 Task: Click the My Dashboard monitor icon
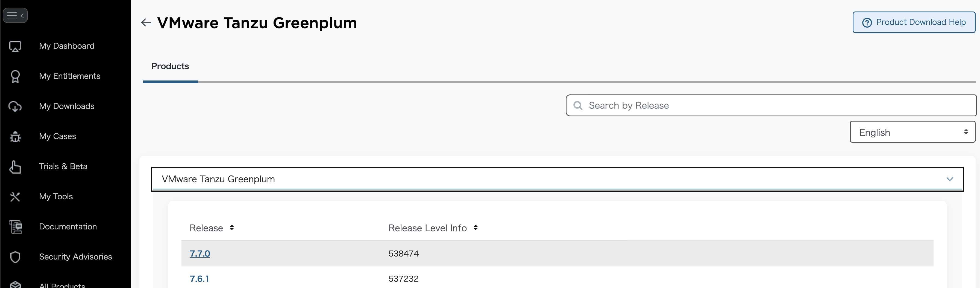(x=15, y=47)
